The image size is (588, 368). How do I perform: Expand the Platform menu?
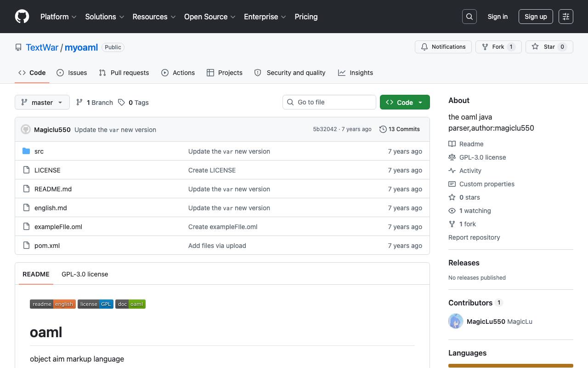58,17
